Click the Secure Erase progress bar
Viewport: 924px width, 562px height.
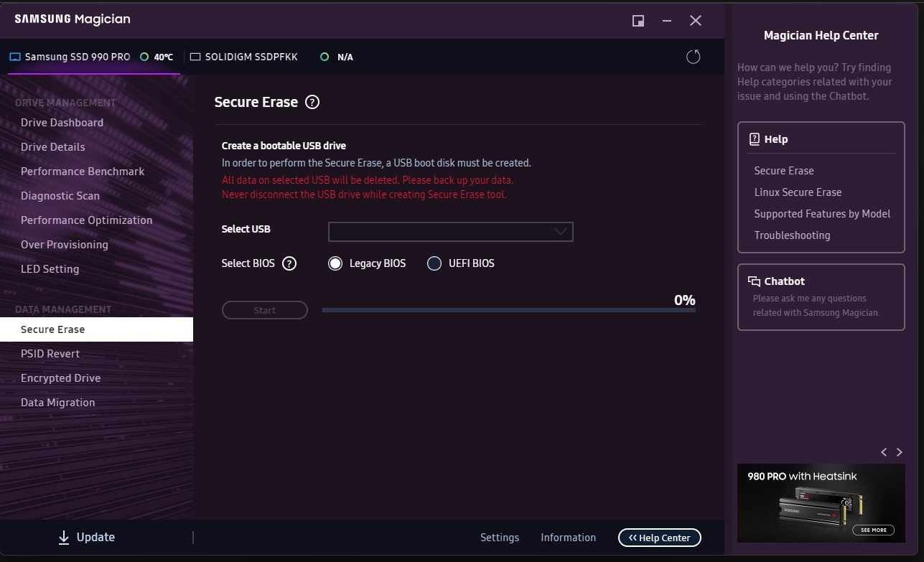click(x=508, y=310)
